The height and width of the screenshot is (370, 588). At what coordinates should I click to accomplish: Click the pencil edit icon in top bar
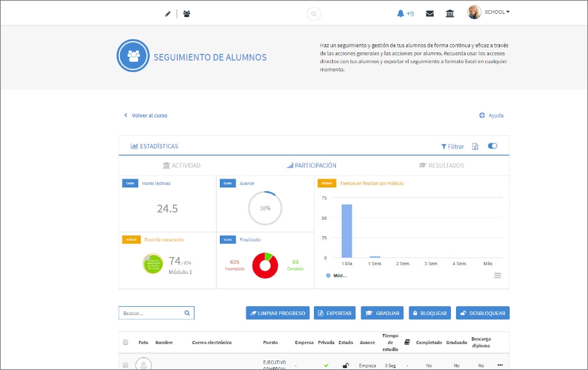[167, 14]
